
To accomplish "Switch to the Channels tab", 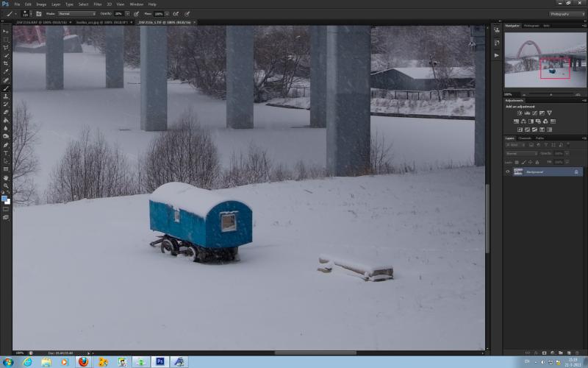I will [525, 138].
